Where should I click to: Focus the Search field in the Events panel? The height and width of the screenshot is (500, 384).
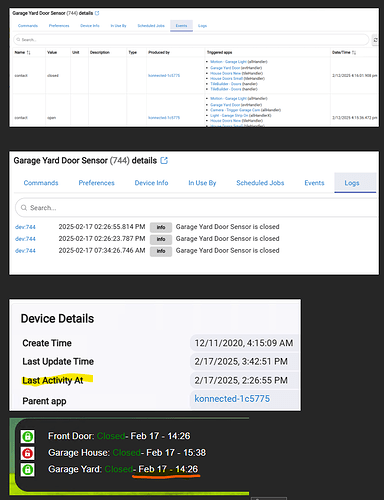tap(191, 40)
